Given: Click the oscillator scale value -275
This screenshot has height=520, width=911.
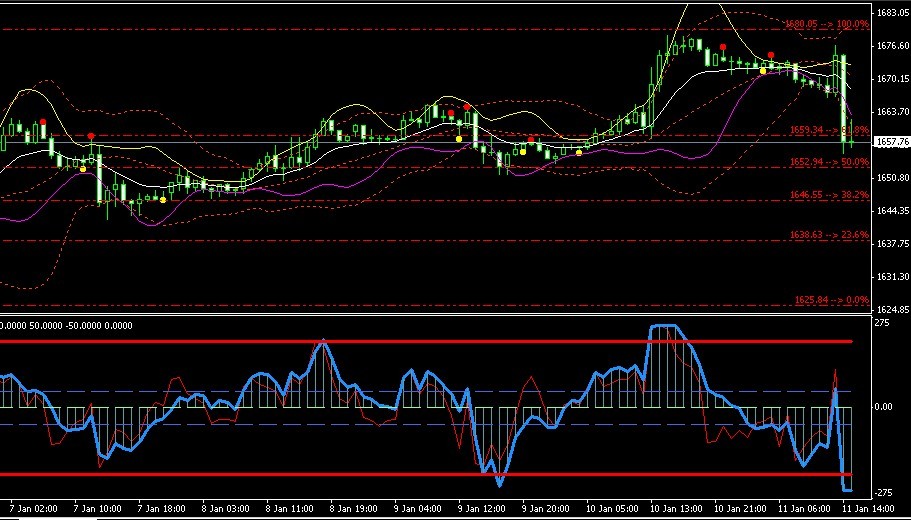Looking at the screenshot, I should [884, 493].
